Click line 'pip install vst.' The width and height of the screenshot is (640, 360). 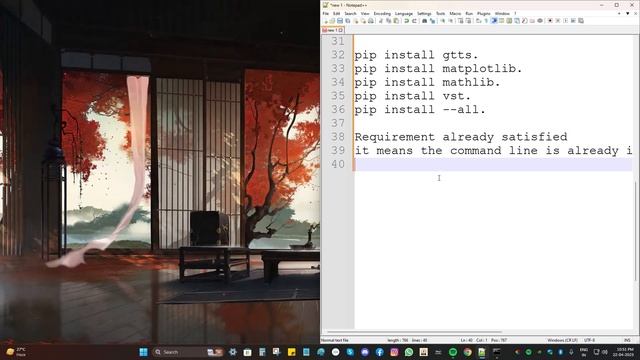pos(412,96)
